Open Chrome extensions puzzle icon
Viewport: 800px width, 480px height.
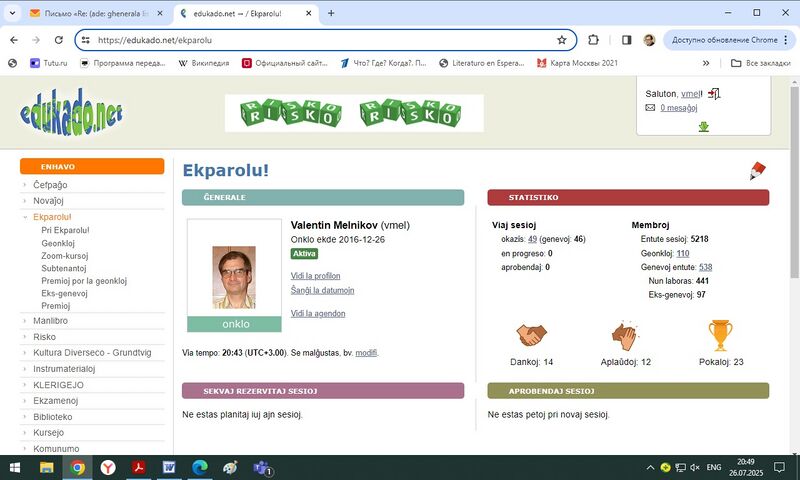(593, 40)
